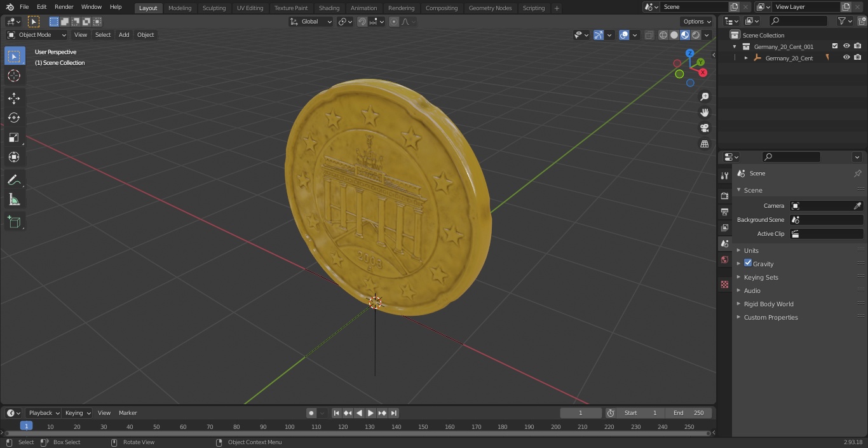Toggle proportional editing button
The height and width of the screenshot is (448, 868).
tap(394, 22)
